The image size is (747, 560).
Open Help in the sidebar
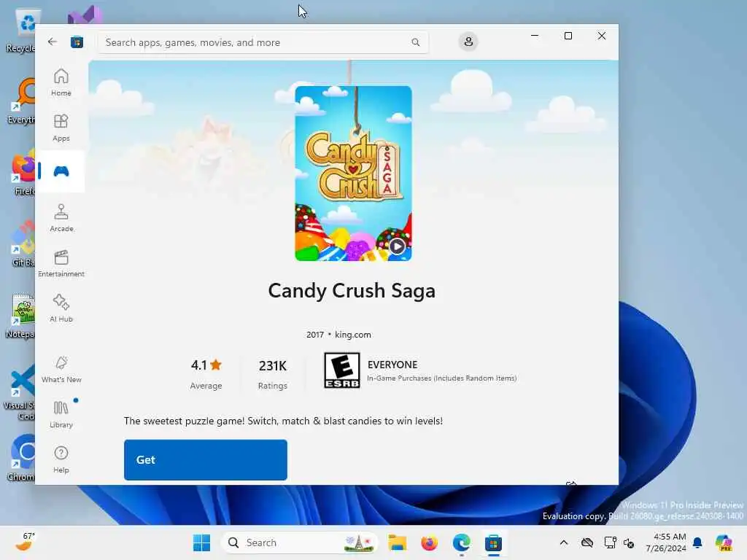coord(61,459)
